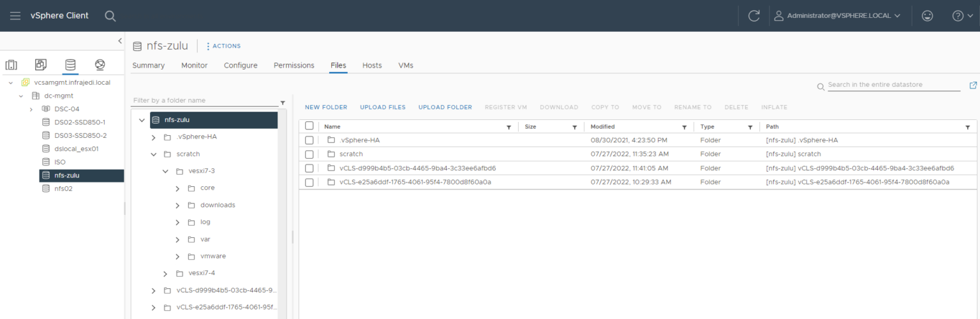Expand core folder in tree

(x=177, y=188)
